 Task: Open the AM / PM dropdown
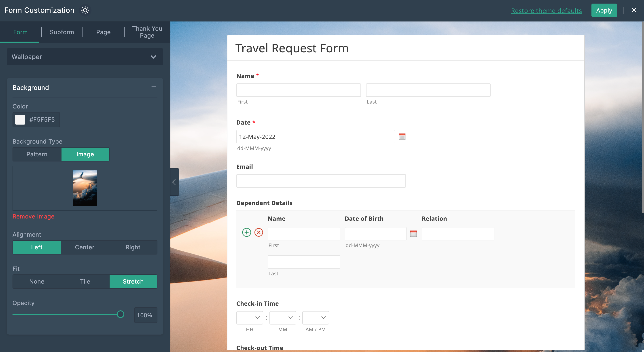[316, 318]
